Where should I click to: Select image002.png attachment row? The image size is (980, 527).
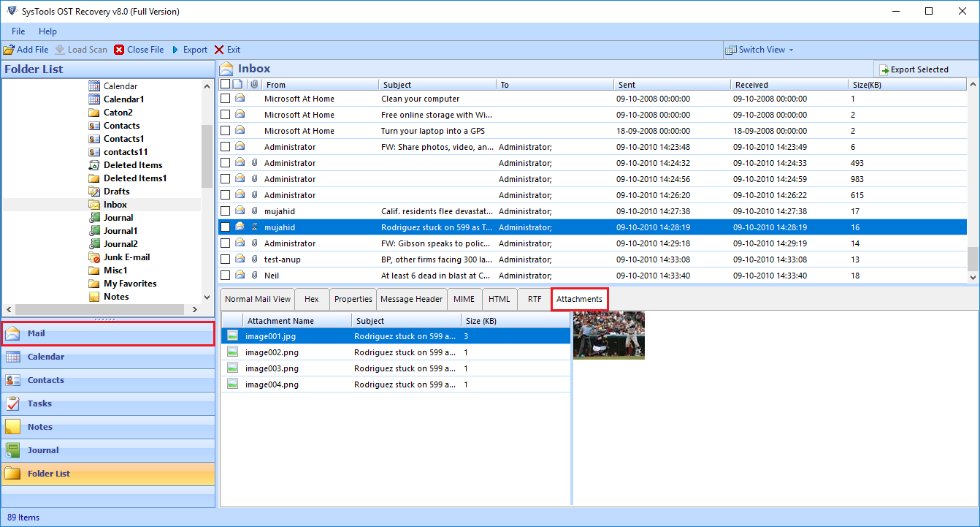click(x=396, y=352)
